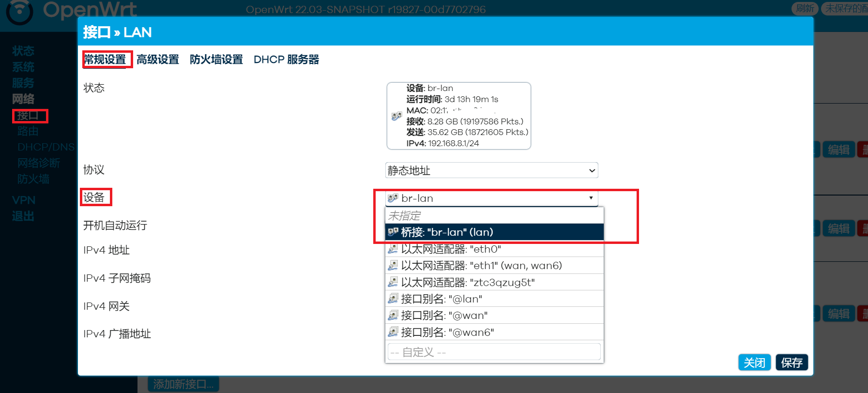868x393 pixels.
Task: Choose 以太网适配器: "eth0" option
Action: click(494, 249)
